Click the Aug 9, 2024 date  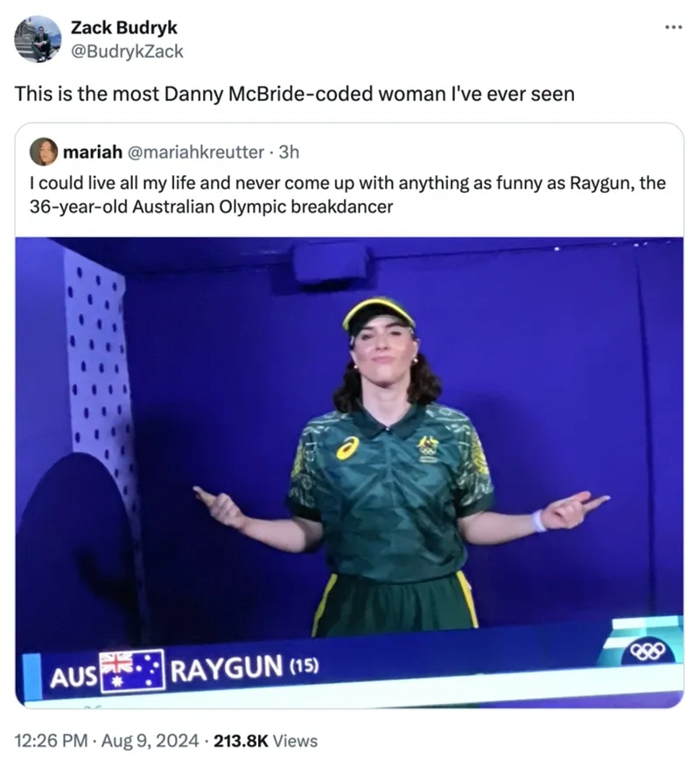150,741
